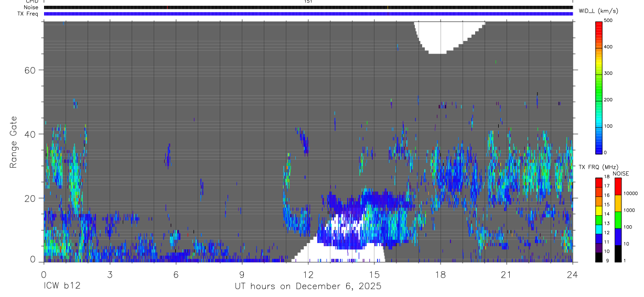Viewport: 644px width, 297px height.
Task: Pick the blue 11–12 MHz TX FRQ swatch
Action: [x=599, y=239]
